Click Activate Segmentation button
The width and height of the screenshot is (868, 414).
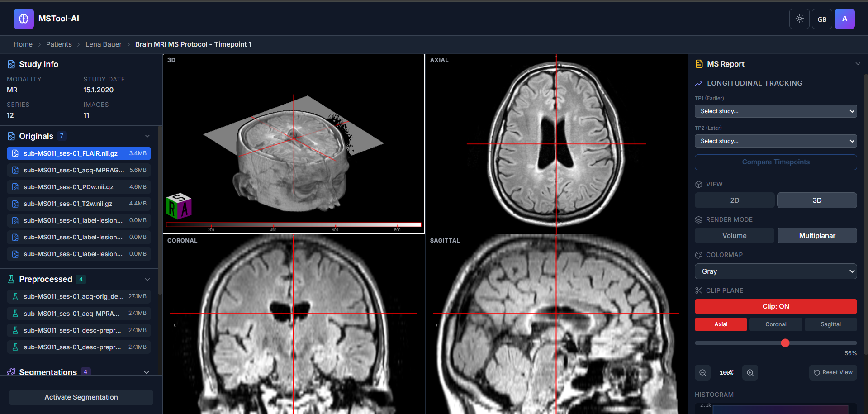(x=81, y=397)
